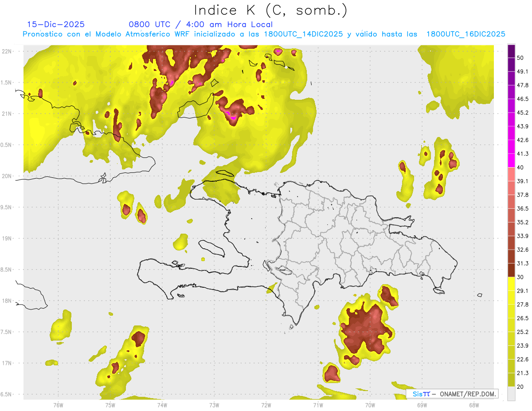Image resolution: width=532 pixels, height=411 pixels.
Task: Click the latitude axis label '20N'
Action: click(x=7, y=176)
